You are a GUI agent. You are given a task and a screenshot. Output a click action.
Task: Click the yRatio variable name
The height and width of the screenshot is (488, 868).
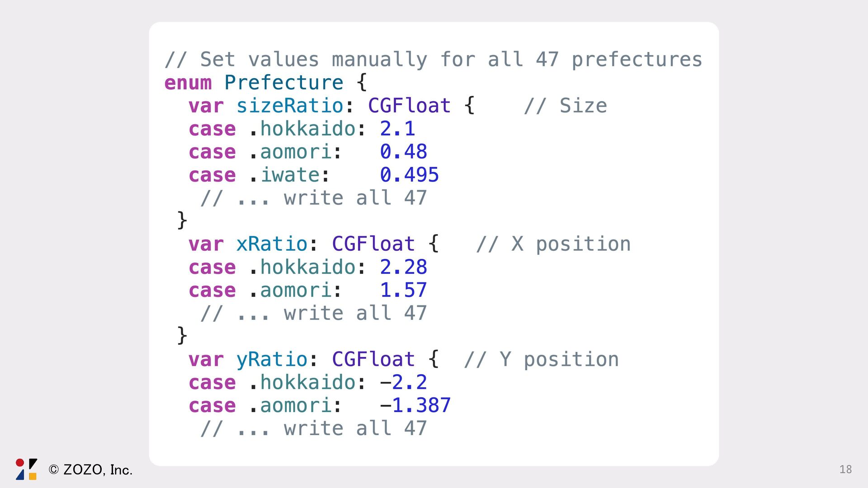click(272, 360)
